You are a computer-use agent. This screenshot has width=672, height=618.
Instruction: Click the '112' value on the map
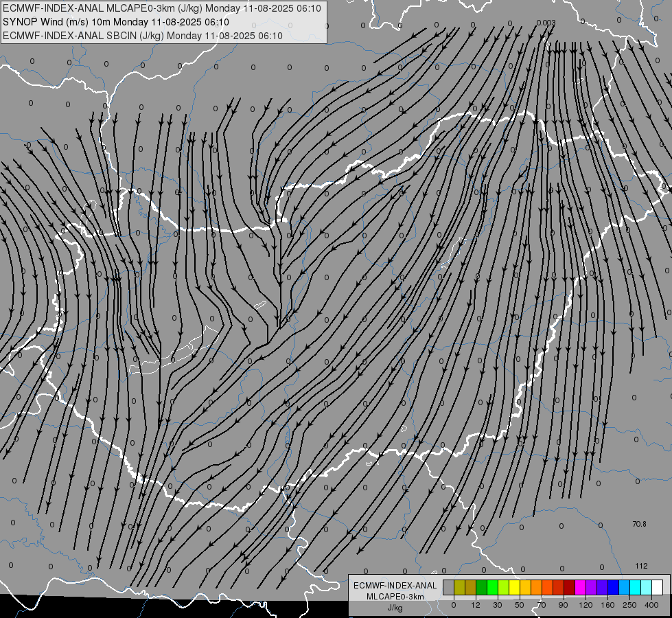[641, 566]
